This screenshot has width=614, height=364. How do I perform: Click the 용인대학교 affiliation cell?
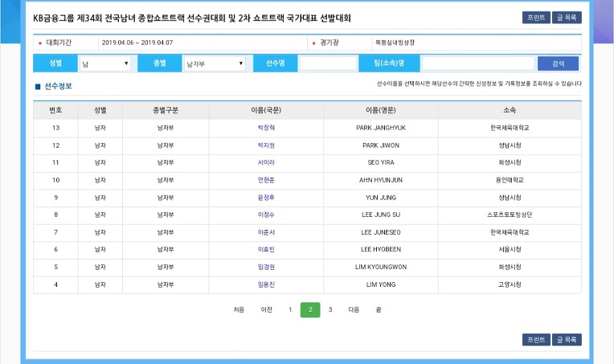(x=510, y=180)
